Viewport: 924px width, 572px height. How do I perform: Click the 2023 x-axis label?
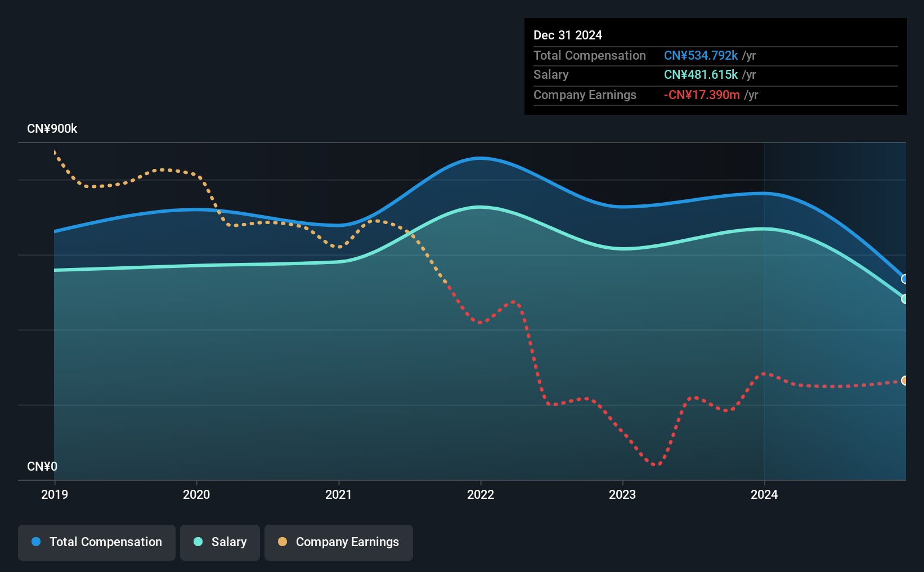point(622,494)
